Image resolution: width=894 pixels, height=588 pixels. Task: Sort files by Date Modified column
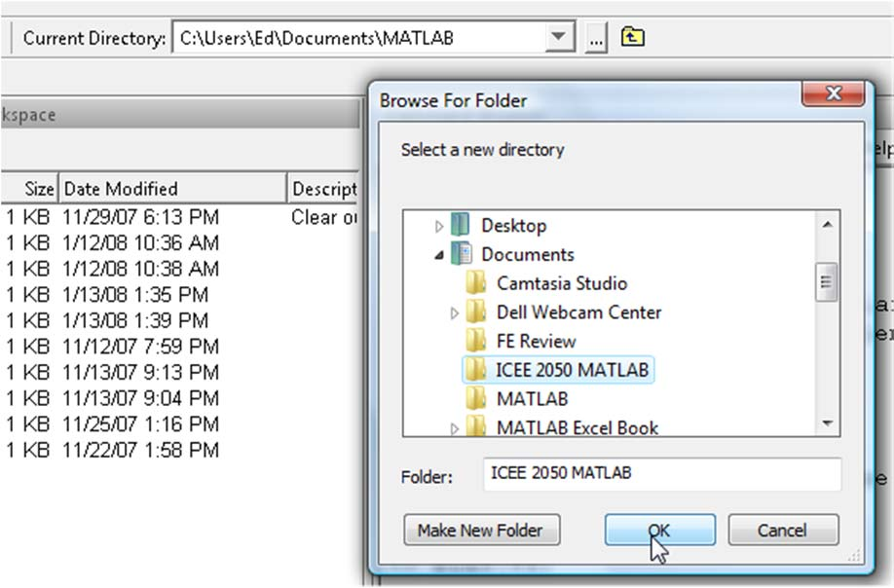click(x=172, y=189)
